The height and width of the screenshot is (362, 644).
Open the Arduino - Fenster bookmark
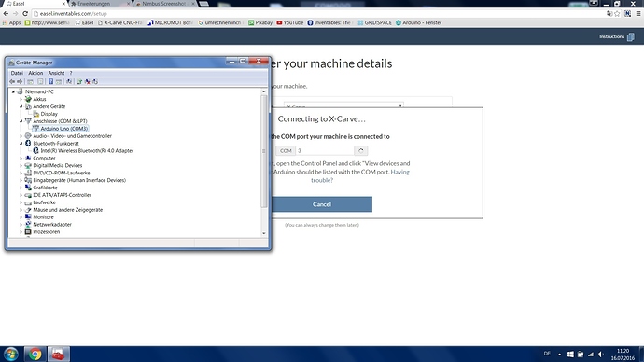(418, 22)
